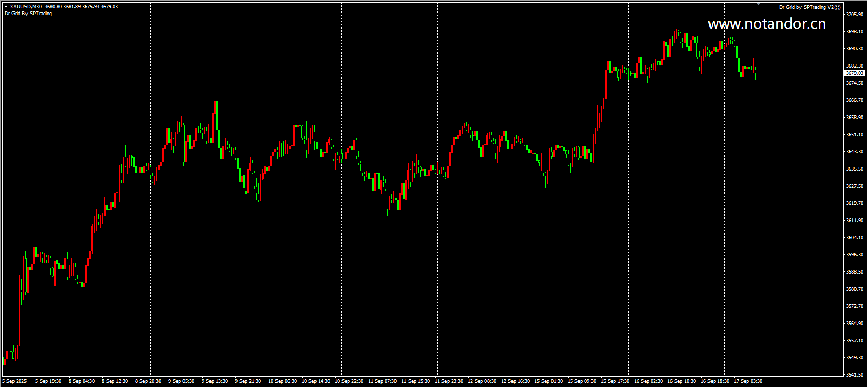This screenshot has width=868, height=388.
Task: Click the Dr Grid by SPTrading V2 label
Action: (x=806, y=7)
